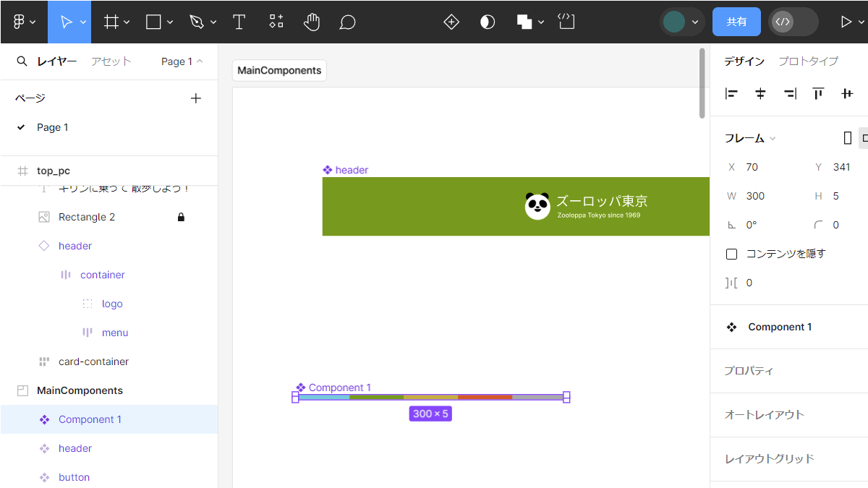Switch to the アセット tab
Screen dimensions: 868x488
click(111, 61)
